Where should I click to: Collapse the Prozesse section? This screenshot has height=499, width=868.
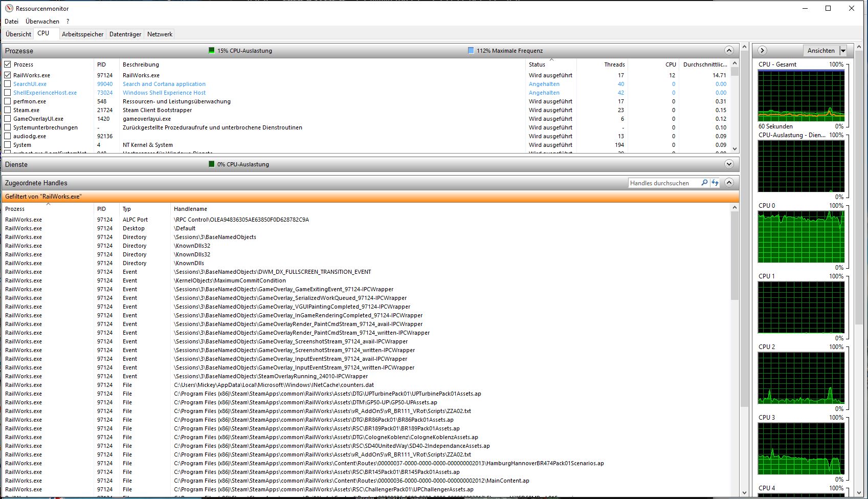click(x=729, y=51)
